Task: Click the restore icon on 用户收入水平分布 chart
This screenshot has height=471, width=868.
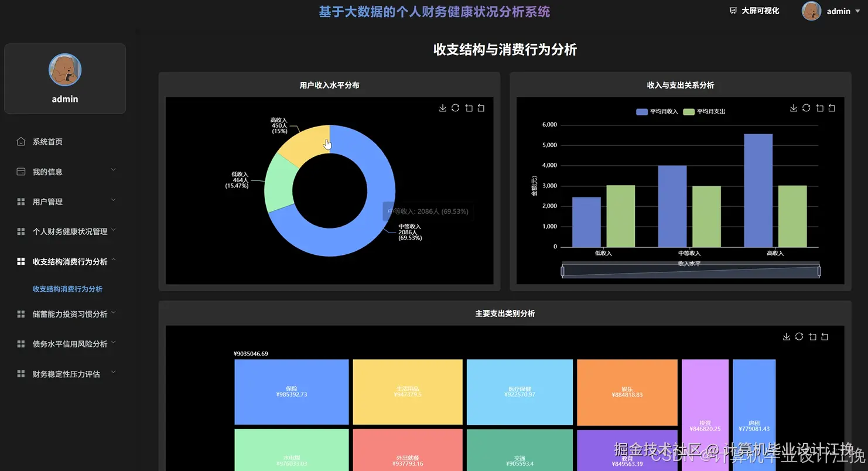Action: pyautogui.click(x=455, y=108)
